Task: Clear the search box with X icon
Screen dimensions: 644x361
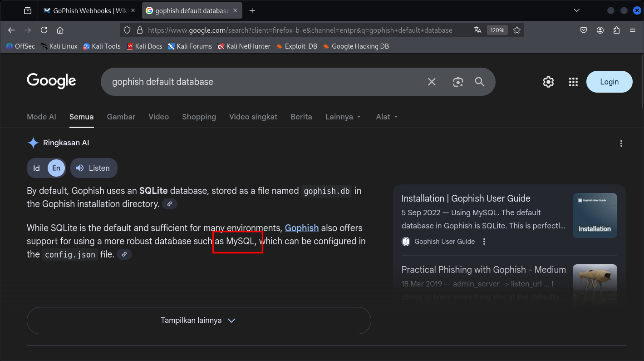Action: (432, 82)
